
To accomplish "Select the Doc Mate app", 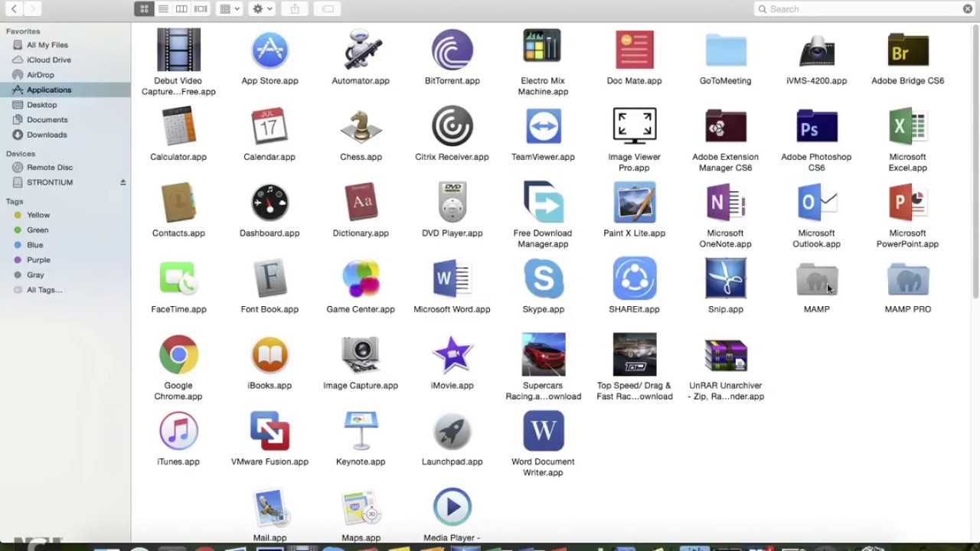I will click(634, 51).
